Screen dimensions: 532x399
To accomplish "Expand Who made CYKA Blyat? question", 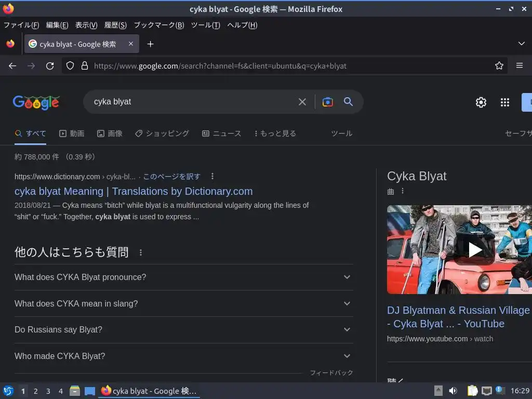I will [183, 356].
